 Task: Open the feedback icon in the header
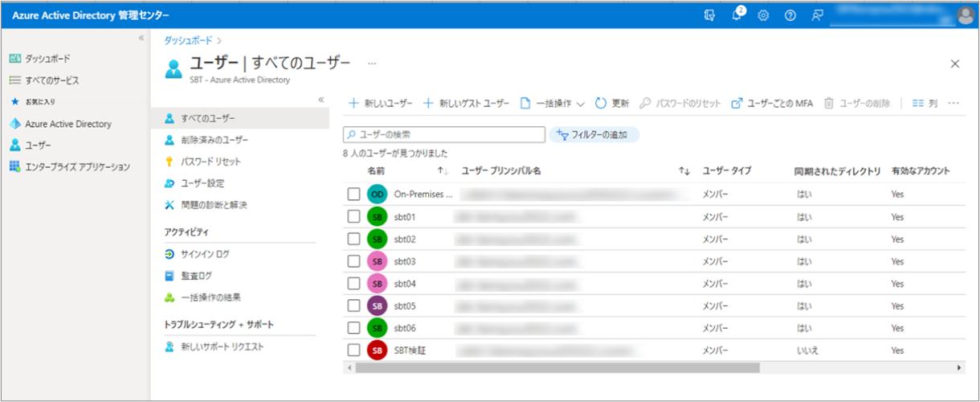817,15
